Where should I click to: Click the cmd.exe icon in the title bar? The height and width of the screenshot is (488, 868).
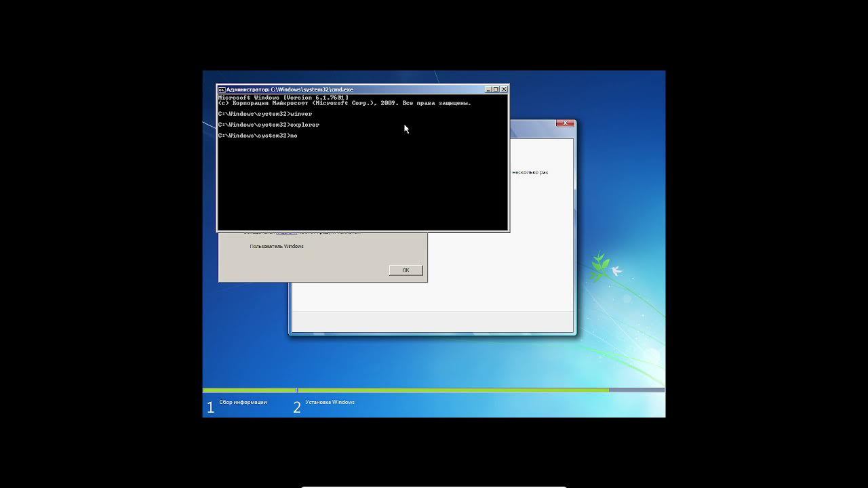pos(221,89)
